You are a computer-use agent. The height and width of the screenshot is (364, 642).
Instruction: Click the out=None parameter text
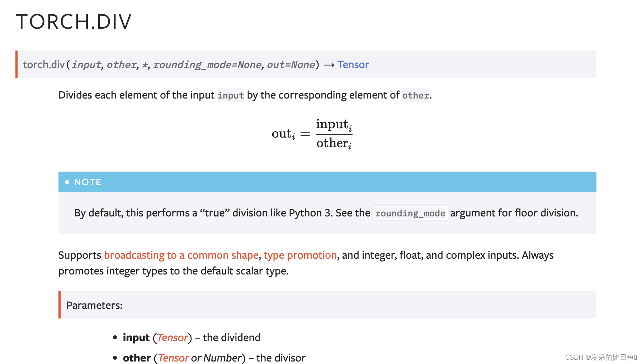(x=291, y=64)
